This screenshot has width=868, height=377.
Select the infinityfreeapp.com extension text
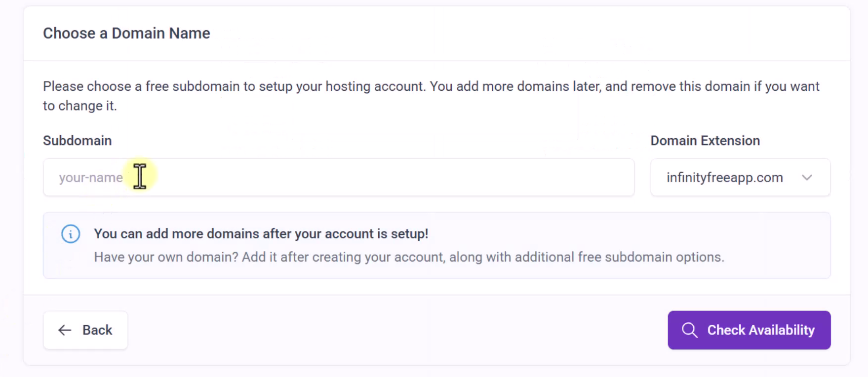coord(724,178)
